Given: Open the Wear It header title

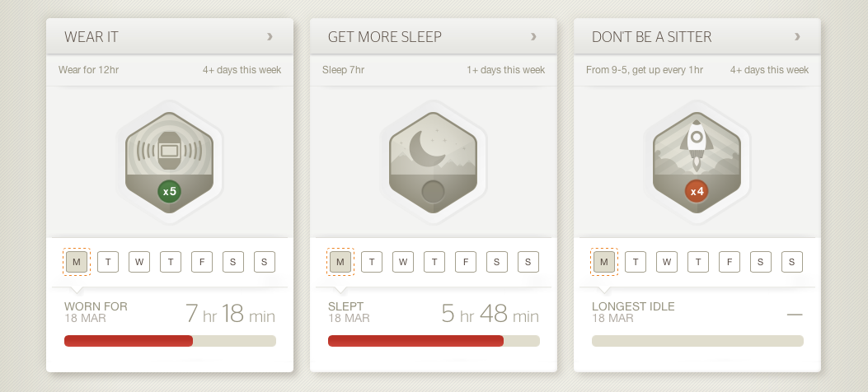Looking at the screenshot, I should 91,37.
